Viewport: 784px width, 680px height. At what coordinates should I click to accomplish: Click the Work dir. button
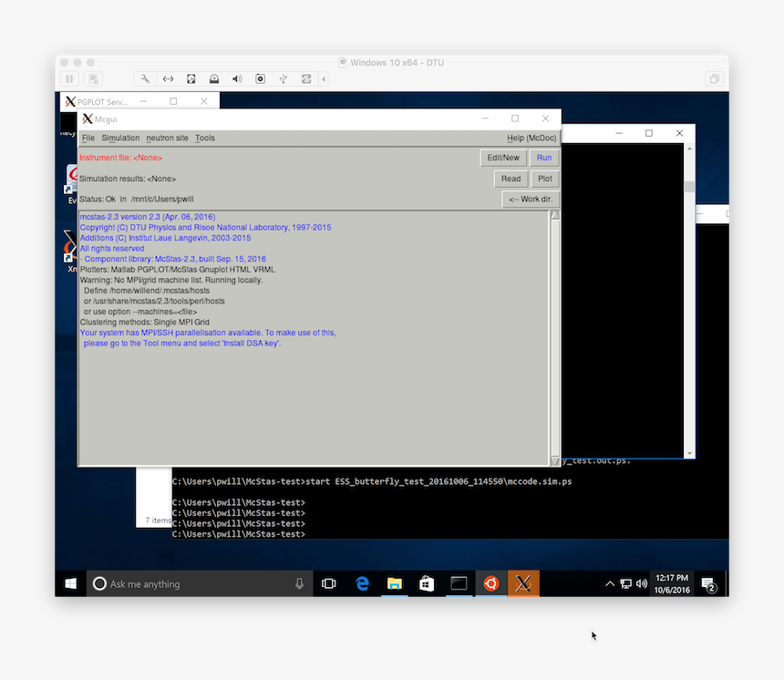530,200
